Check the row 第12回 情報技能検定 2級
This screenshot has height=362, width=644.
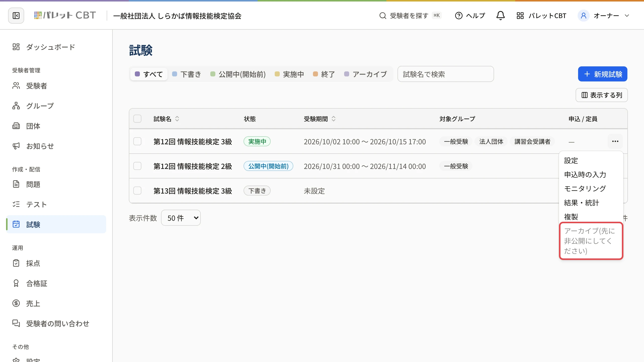pos(137,166)
